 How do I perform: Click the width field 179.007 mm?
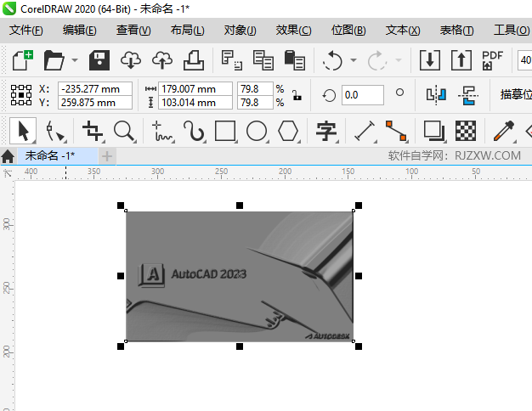(195, 89)
